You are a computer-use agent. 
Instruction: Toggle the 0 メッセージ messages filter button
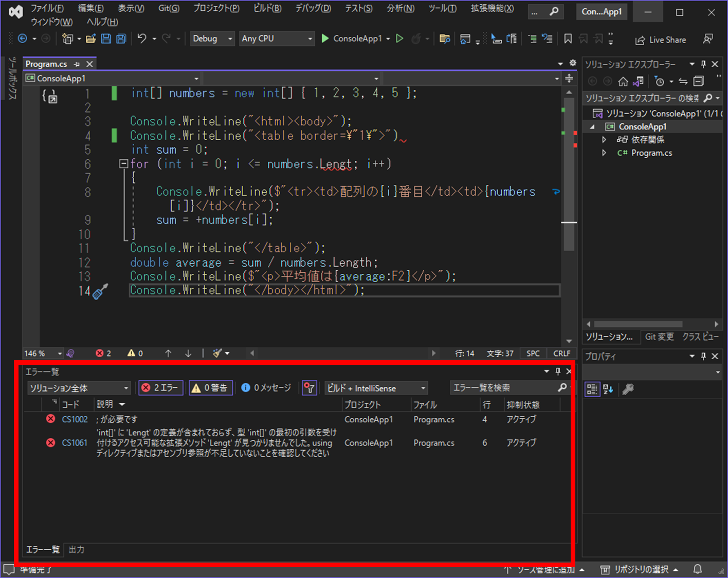tap(266, 388)
